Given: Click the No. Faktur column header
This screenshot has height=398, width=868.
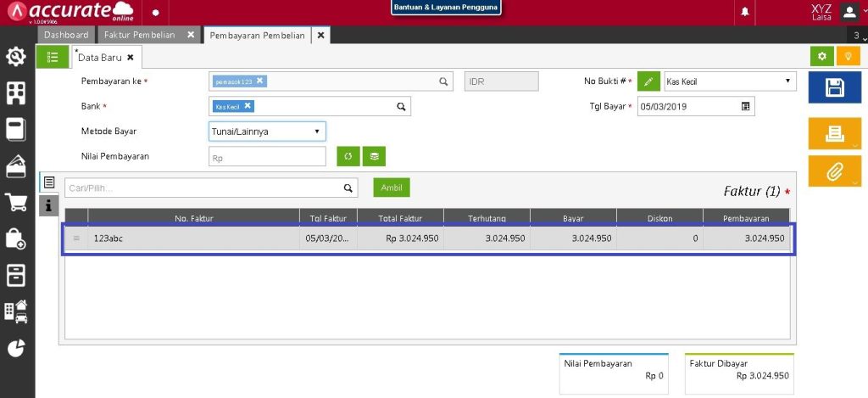Looking at the screenshot, I should (x=194, y=218).
